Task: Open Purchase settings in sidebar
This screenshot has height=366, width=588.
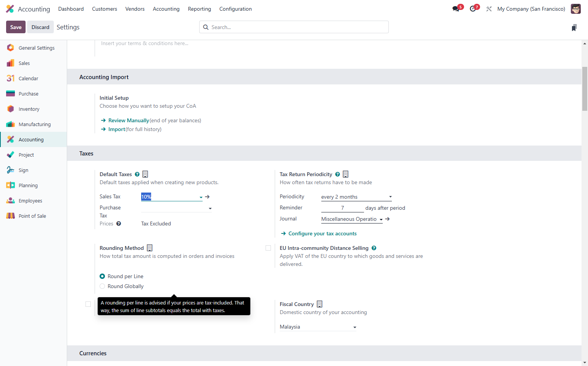Action: pos(34,94)
